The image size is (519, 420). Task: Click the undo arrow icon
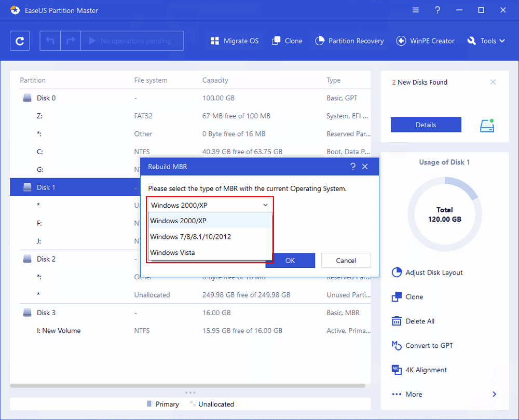[x=50, y=40]
